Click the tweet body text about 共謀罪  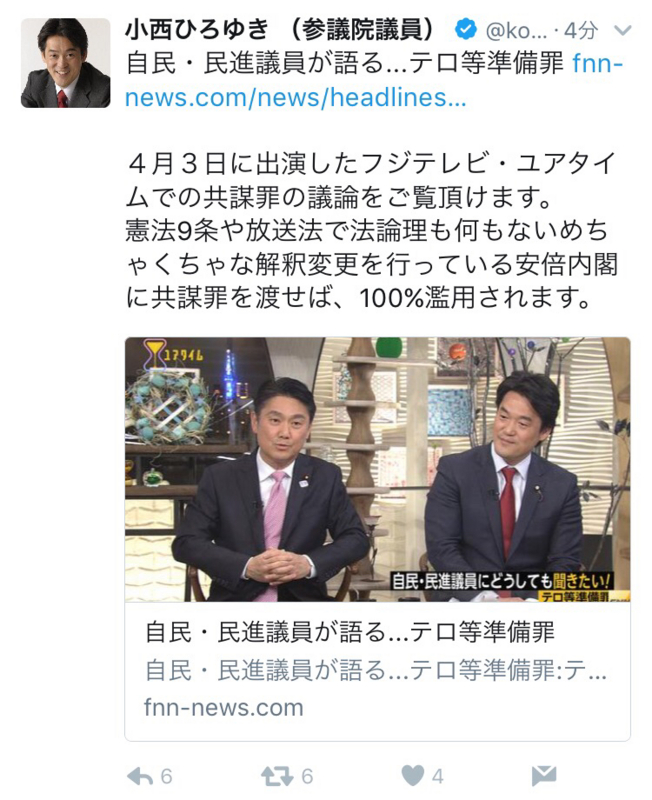[371, 231]
